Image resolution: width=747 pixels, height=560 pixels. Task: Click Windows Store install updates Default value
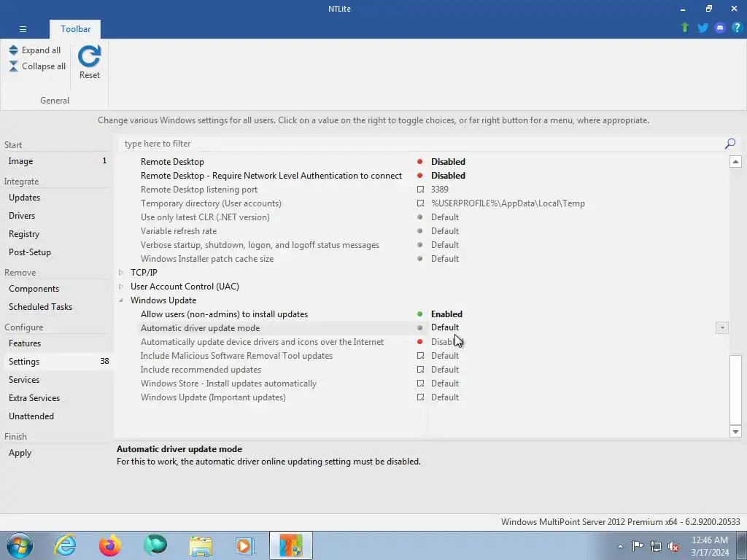[445, 384]
